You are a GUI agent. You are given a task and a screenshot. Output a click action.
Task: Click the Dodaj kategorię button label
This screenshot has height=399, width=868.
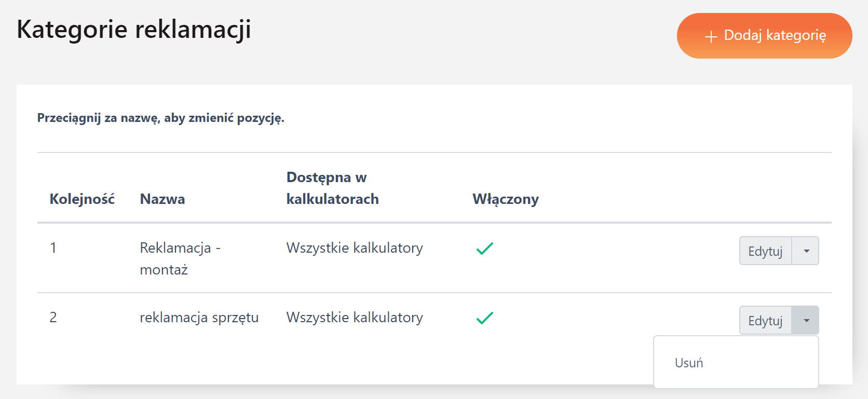click(x=775, y=35)
